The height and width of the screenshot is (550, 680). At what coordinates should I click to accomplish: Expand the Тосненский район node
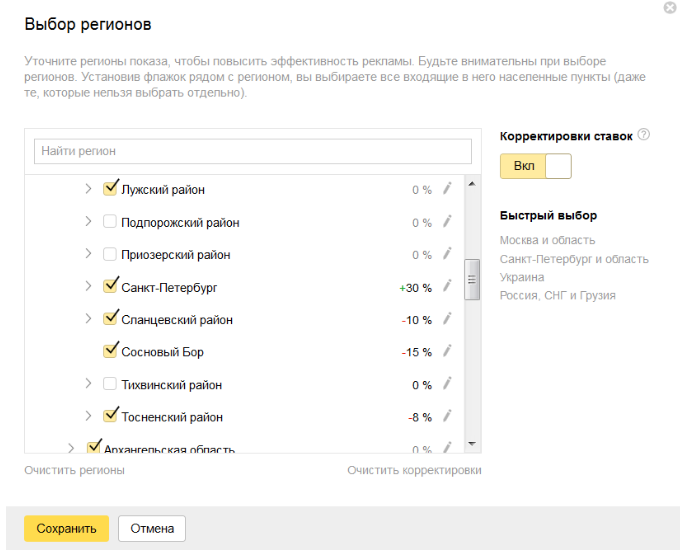click(x=88, y=417)
